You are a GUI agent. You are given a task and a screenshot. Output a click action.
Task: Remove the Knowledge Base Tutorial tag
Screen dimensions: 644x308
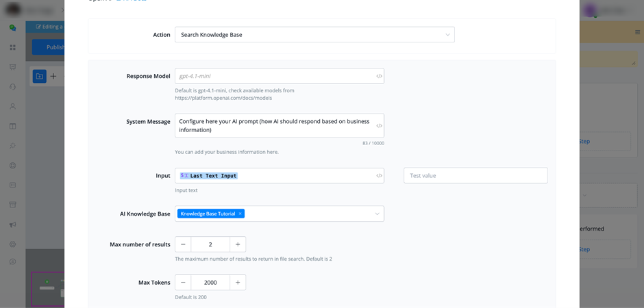[240, 214]
